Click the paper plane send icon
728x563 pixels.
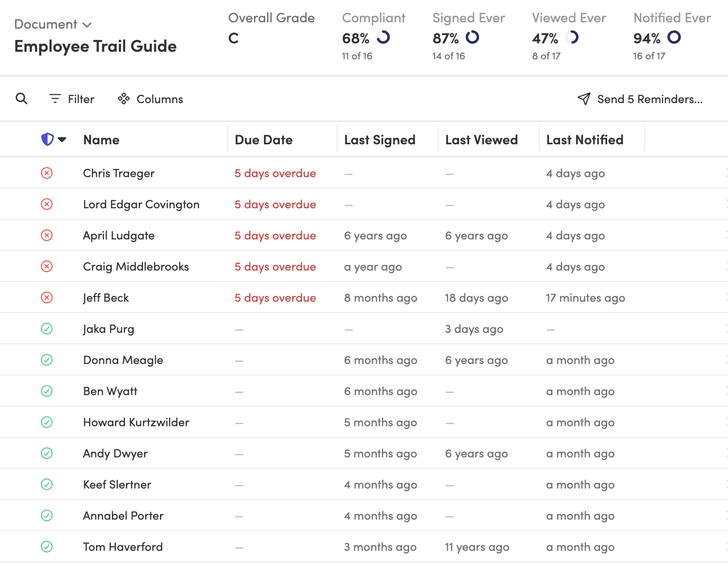coord(584,99)
